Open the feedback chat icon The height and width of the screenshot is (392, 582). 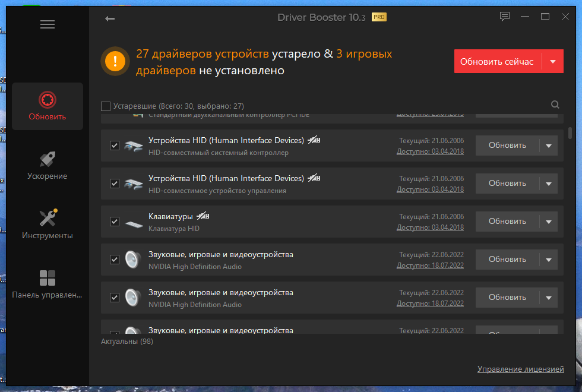pyautogui.click(x=504, y=17)
